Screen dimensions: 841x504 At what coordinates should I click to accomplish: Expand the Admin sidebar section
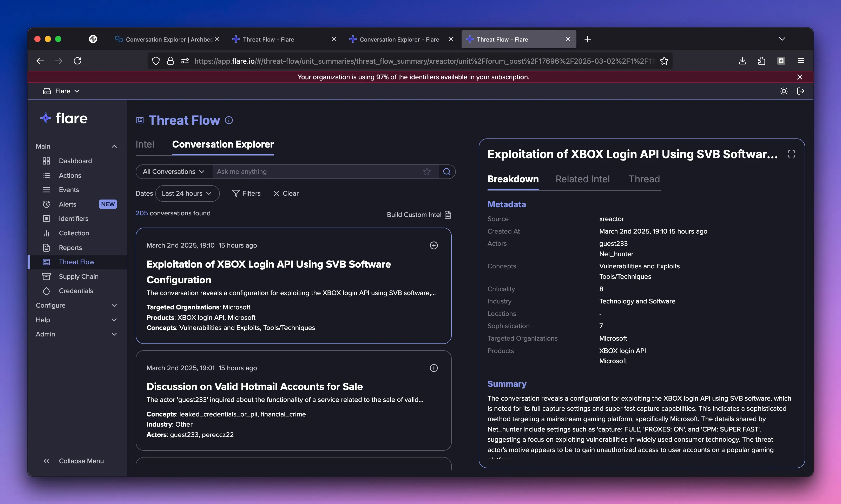pos(114,334)
